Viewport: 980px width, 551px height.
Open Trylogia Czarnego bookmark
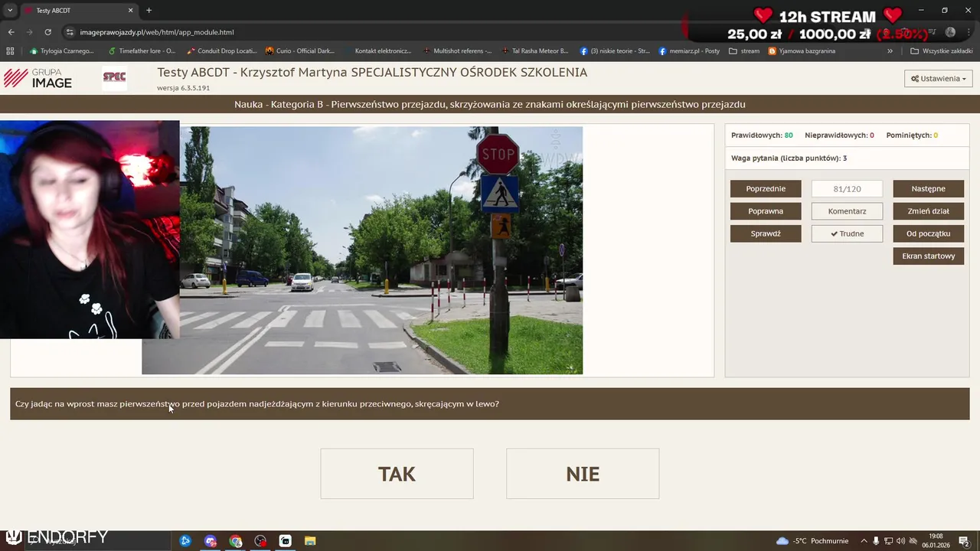click(61, 51)
